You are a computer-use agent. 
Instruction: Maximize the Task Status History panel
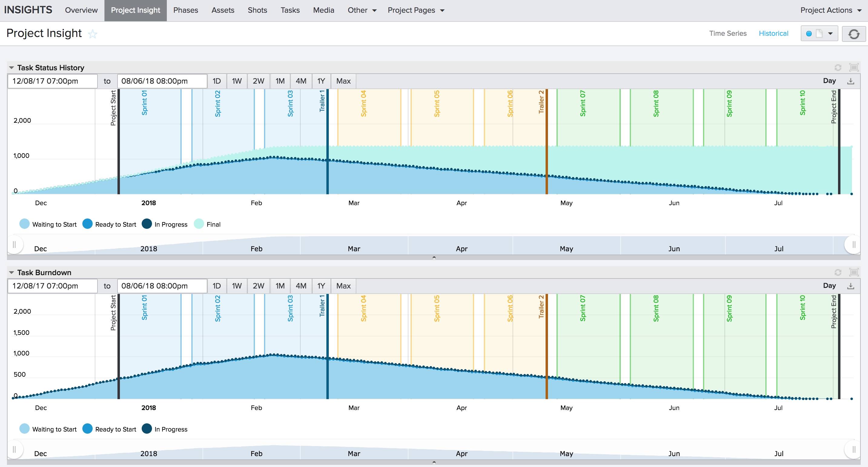point(853,68)
